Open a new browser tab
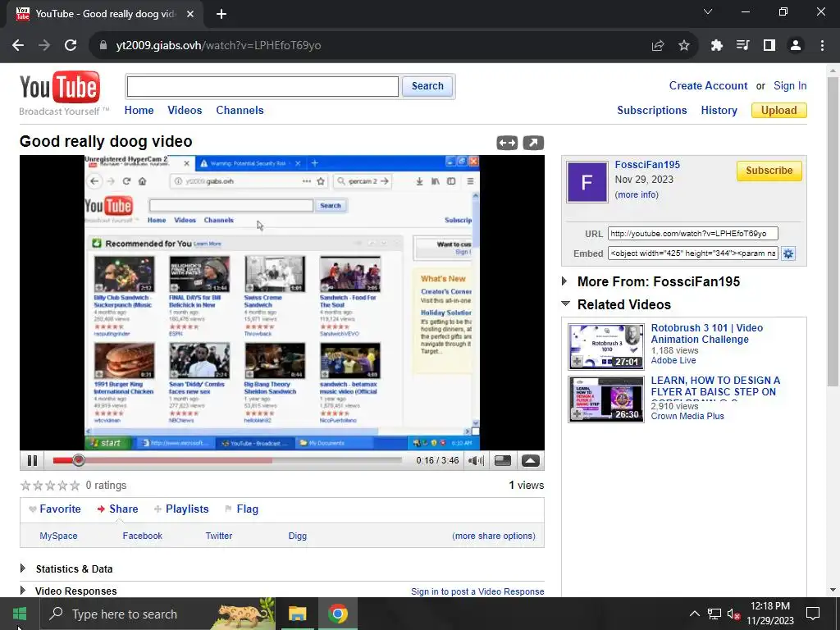Screen dimensions: 840x630 point(221,14)
